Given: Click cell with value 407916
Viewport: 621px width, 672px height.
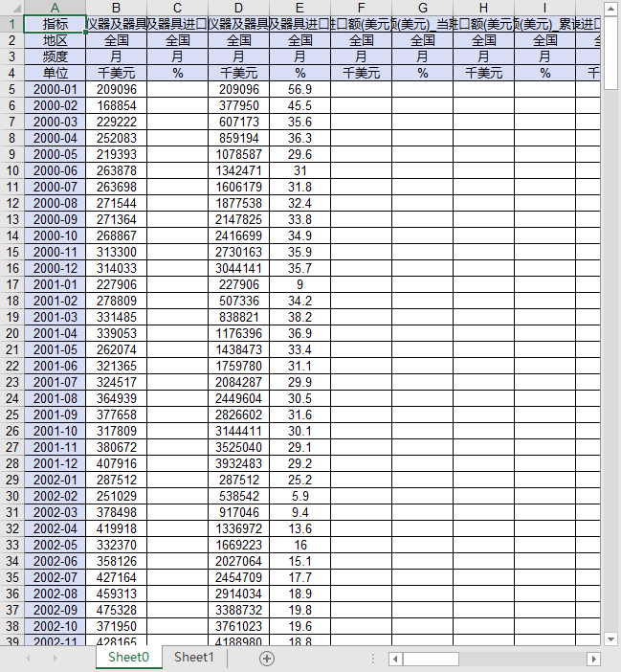Looking at the screenshot, I should point(117,463).
